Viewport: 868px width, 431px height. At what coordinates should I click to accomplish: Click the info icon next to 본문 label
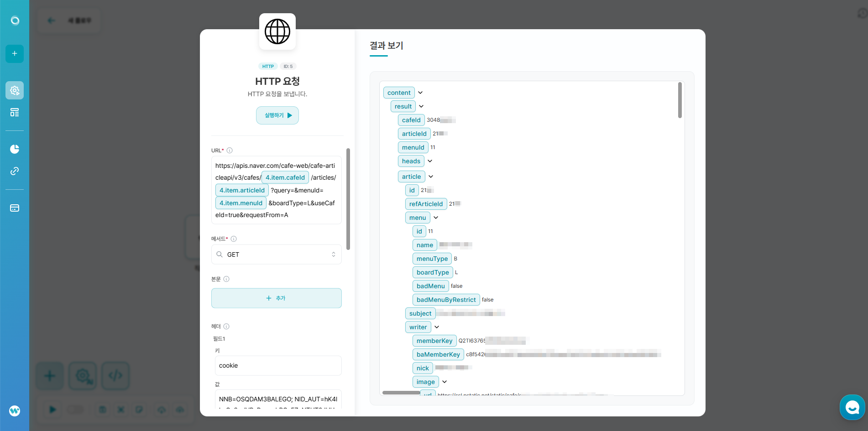click(x=226, y=279)
